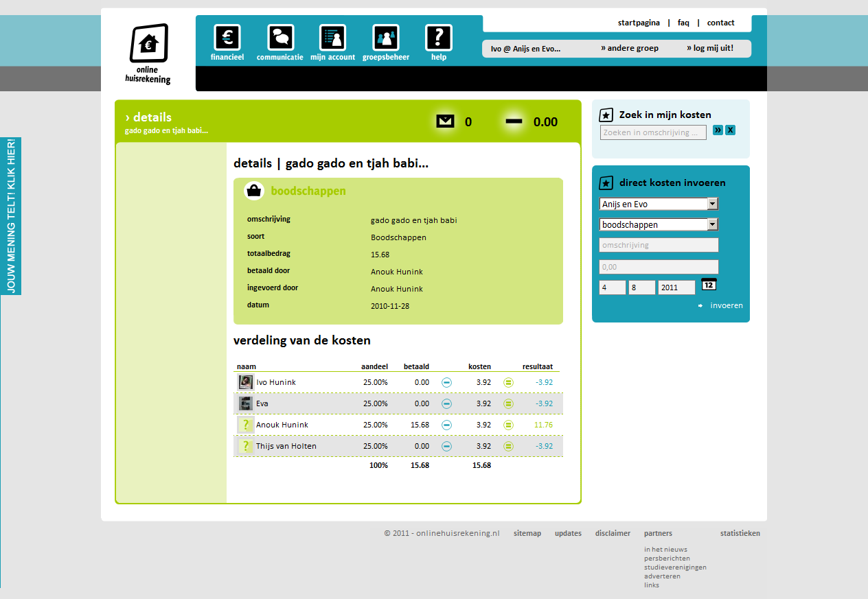Open the startpagina menu item
Screen dimensions: 868x599
[639, 23]
